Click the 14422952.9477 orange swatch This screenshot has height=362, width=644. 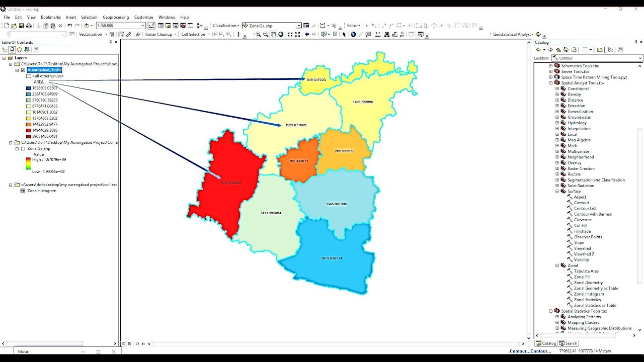(x=29, y=124)
